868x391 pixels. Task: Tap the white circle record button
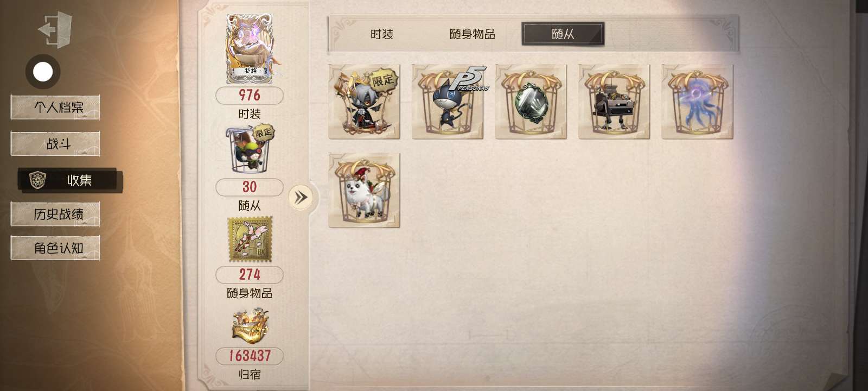43,72
